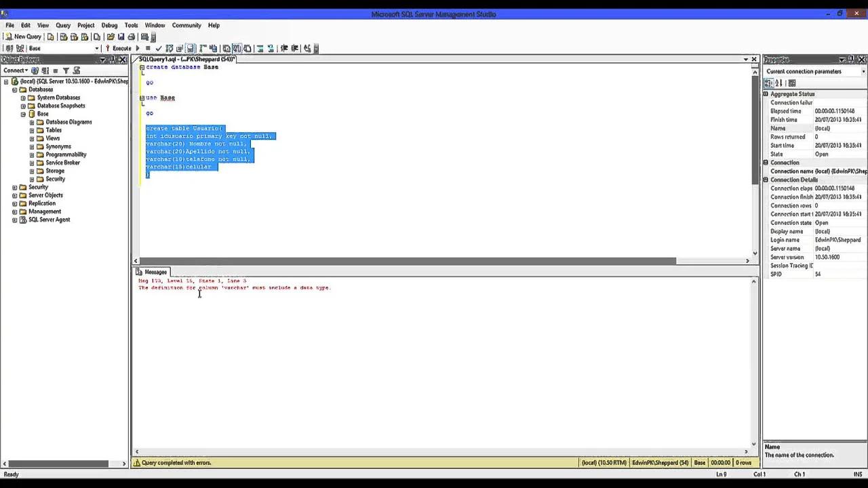Viewport: 868px width, 488px height.
Task: Parse the query with the checkmark icon
Action: click(158, 48)
